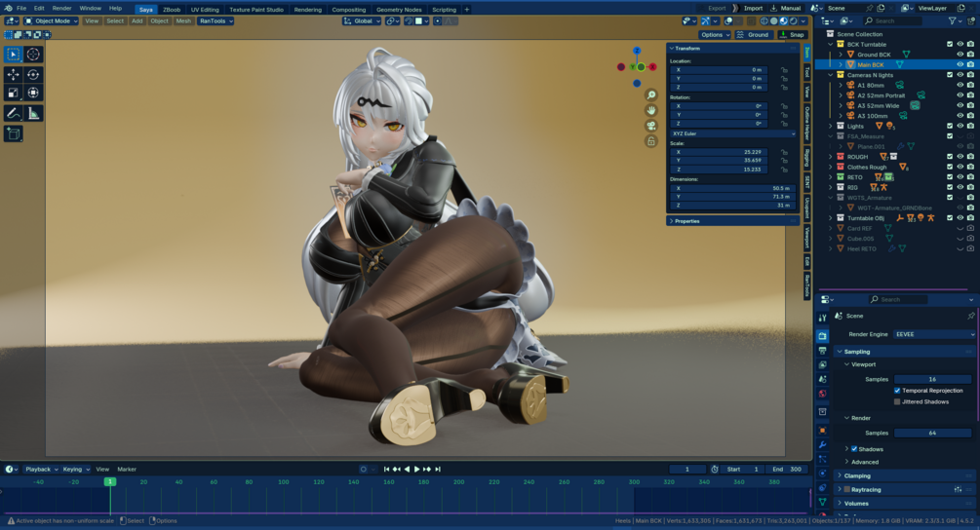Jump to the timeline start frame
This screenshot has height=530, width=980.
(386, 469)
